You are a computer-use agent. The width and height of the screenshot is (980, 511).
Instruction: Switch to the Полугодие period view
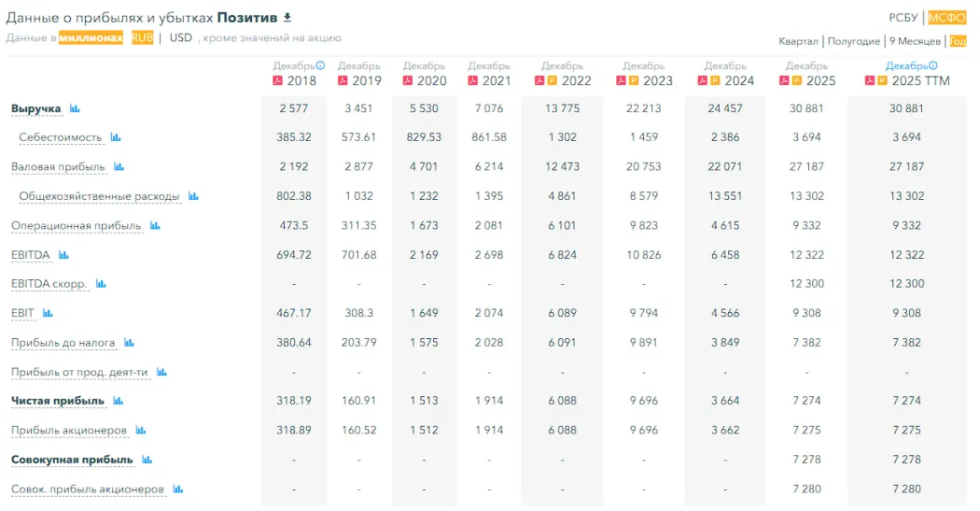point(853,41)
